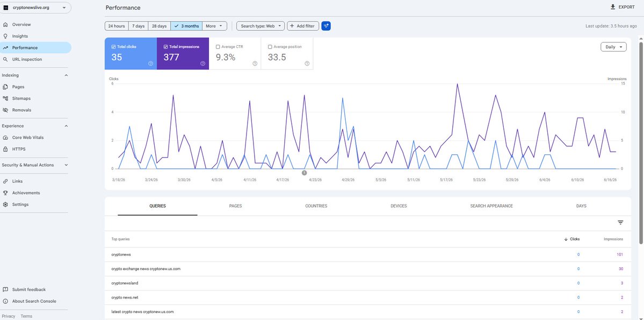This screenshot has width=644, height=320.
Task: Open the Search type: Web dropdown
Action: (261, 26)
